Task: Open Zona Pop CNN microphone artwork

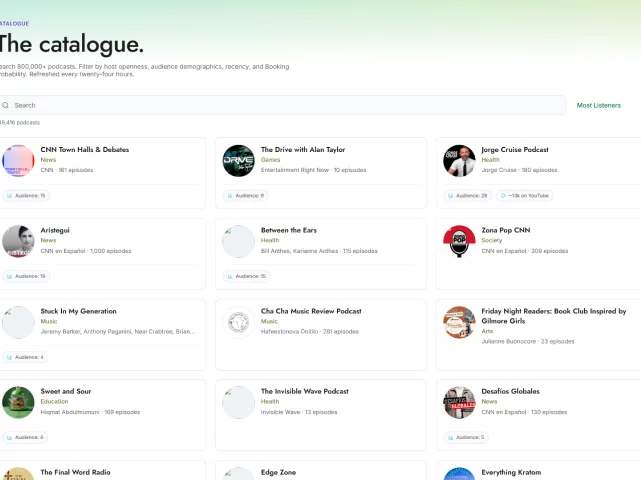Action: 459,241
